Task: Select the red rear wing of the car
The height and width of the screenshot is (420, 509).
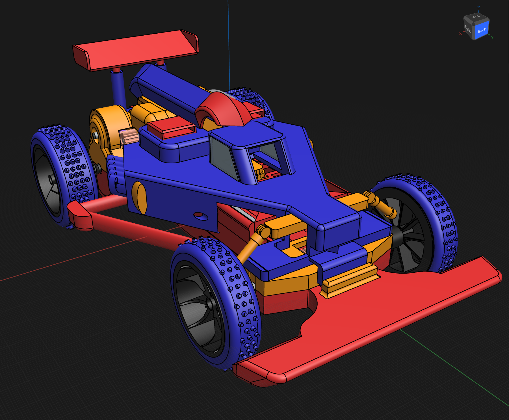Action: pos(136,50)
